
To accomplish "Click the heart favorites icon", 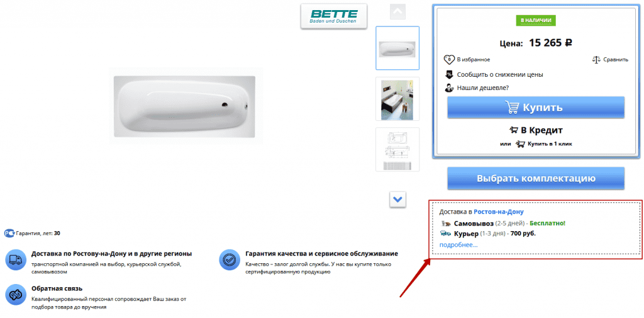I will 449,60.
